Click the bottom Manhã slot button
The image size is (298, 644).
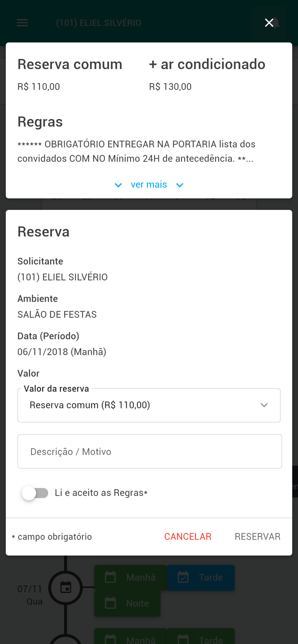coord(131,637)
